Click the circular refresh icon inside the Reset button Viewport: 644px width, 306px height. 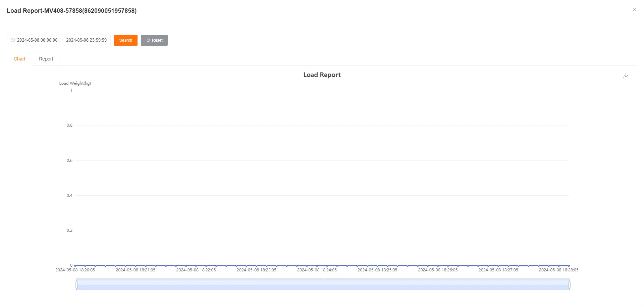[x=148, y=40]
